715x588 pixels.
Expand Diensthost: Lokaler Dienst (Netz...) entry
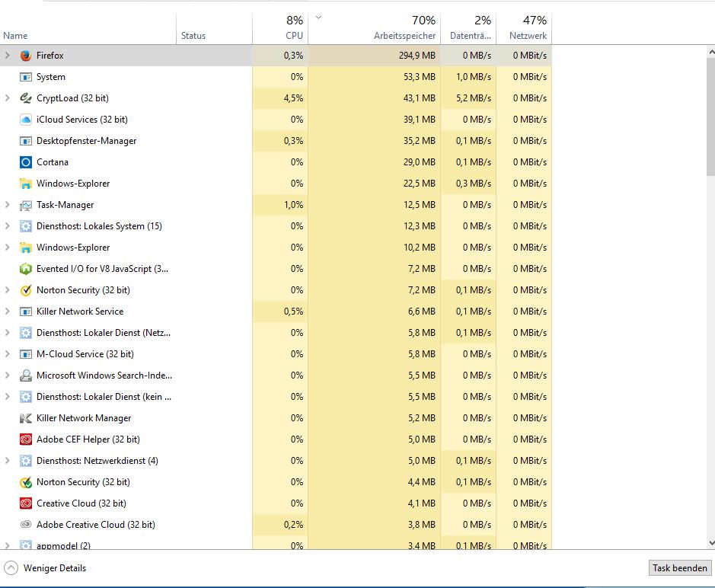7,333
